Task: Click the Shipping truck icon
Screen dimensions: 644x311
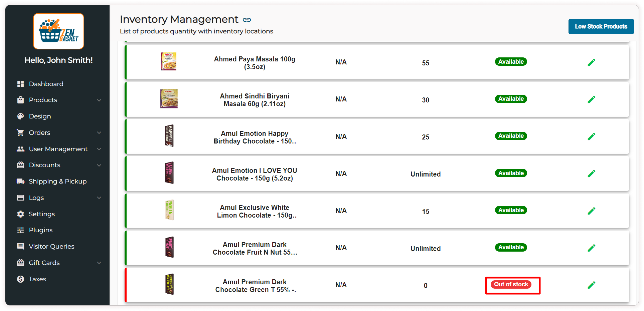Action: [x=20, y=181]
